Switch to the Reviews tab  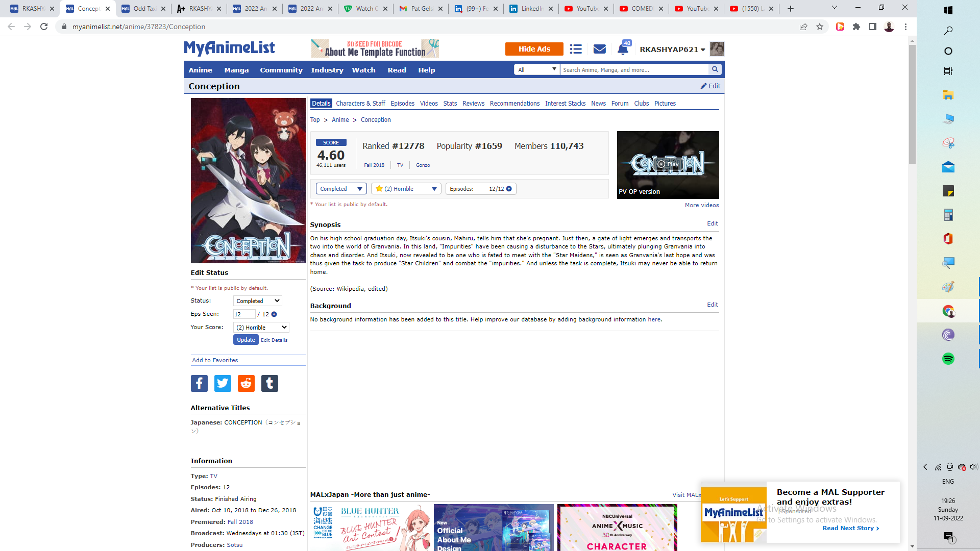(x=473, y=103)
